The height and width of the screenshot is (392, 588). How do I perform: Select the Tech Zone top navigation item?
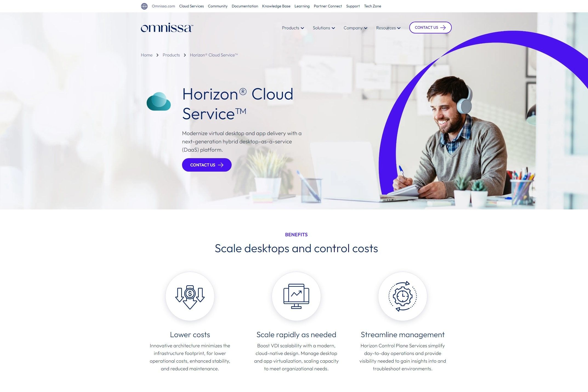coord(372,6)
